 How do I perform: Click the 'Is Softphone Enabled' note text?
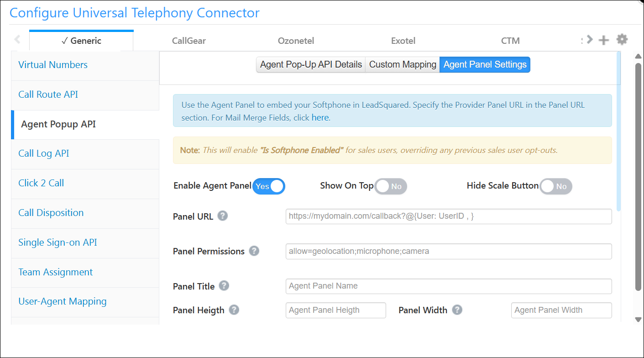click(x=301, y=150)
